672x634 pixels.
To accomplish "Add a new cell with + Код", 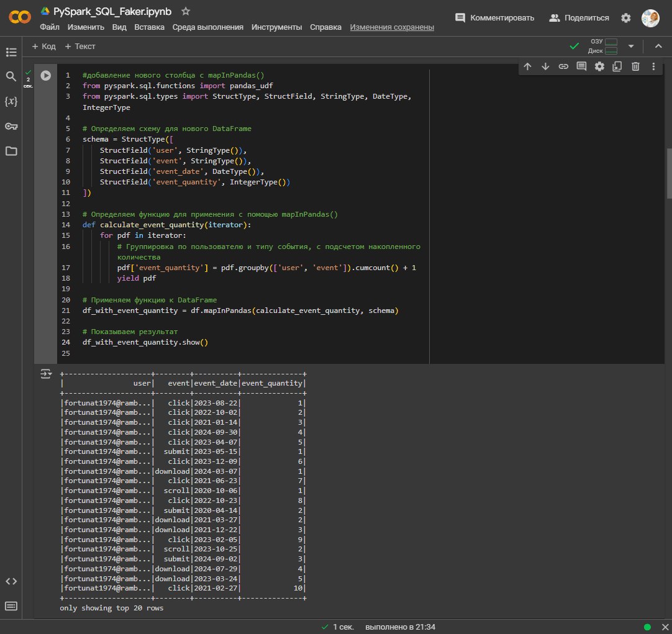I will click(x=43, y=47).
